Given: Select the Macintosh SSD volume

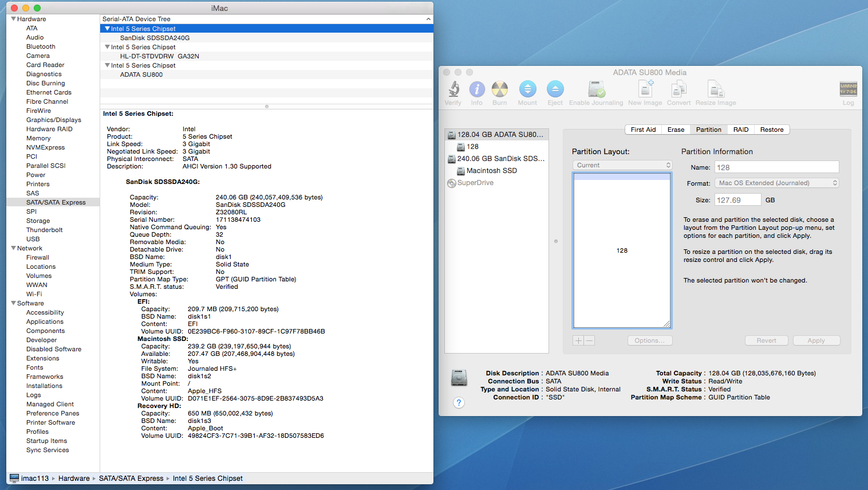Looking at the screenshot, I should [496, 171].
